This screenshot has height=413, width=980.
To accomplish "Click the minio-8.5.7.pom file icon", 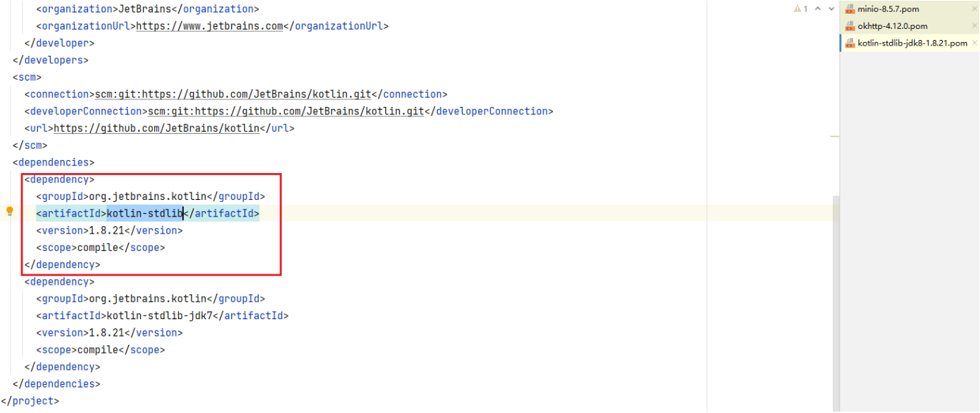I will [x=850, y=10].
